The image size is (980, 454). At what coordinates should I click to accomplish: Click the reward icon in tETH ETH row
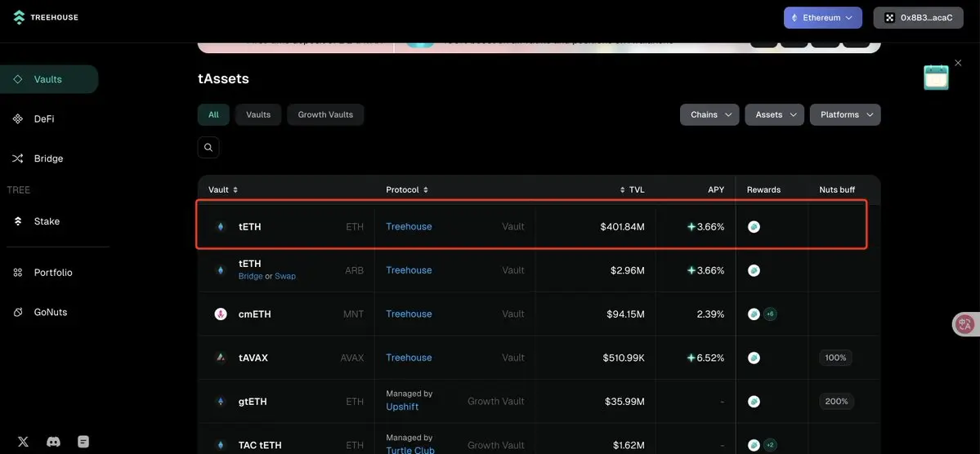(754, 227)
